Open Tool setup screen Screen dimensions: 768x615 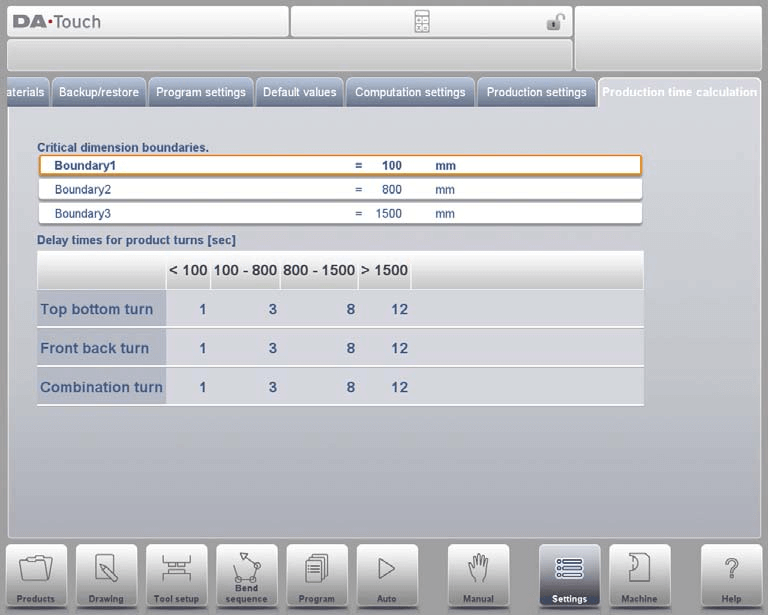click(176, 574)
